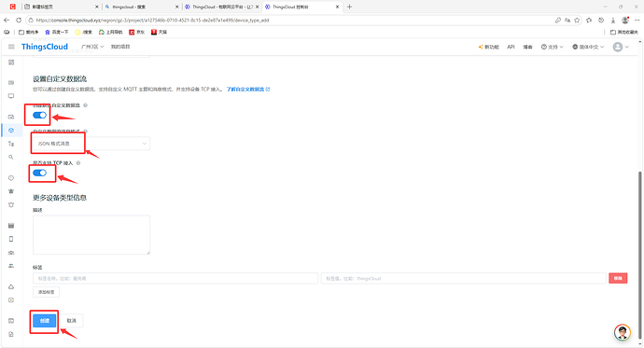This screenshot has height=348, width=644.
Task: Switch to the thingscloud - 搜索 tab
Action: [x=142, y=7]
